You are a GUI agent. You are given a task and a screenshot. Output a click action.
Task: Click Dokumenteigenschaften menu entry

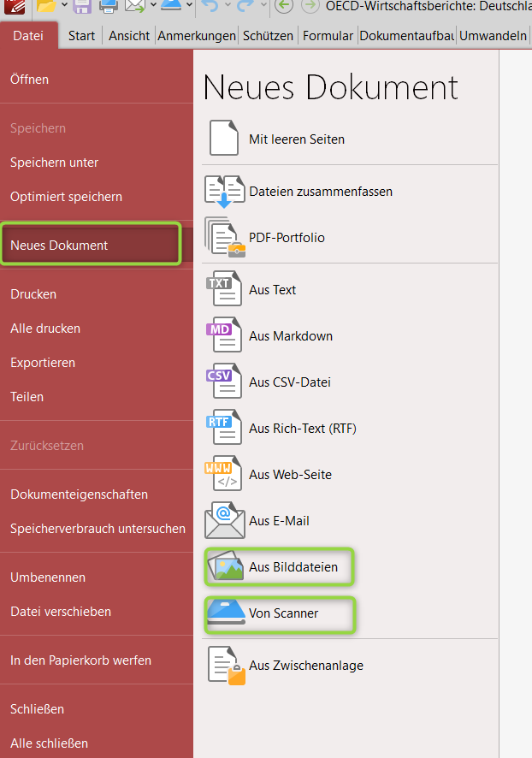click(79, 494)
